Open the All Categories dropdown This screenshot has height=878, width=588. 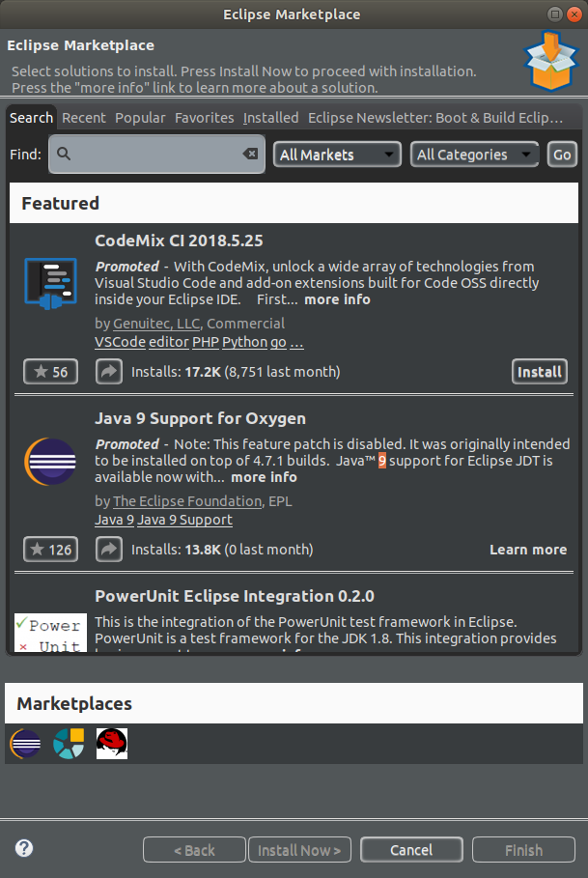click(474, 155)
